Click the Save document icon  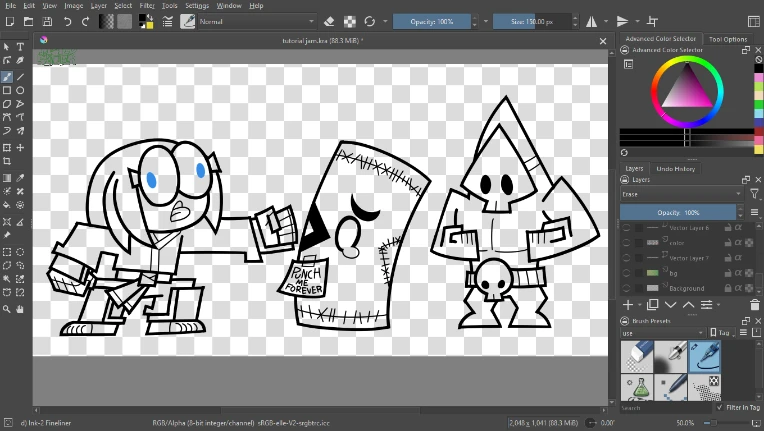[48, 20]
